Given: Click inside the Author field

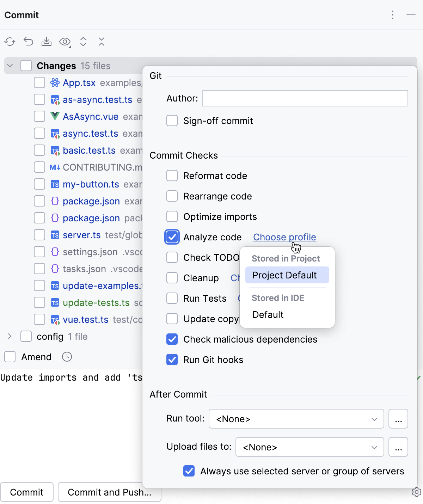Looking at the screenshot, I should (305, 98).
